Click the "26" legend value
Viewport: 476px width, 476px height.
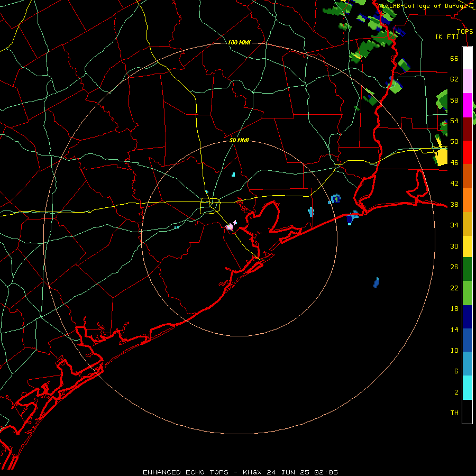(454, 267)
